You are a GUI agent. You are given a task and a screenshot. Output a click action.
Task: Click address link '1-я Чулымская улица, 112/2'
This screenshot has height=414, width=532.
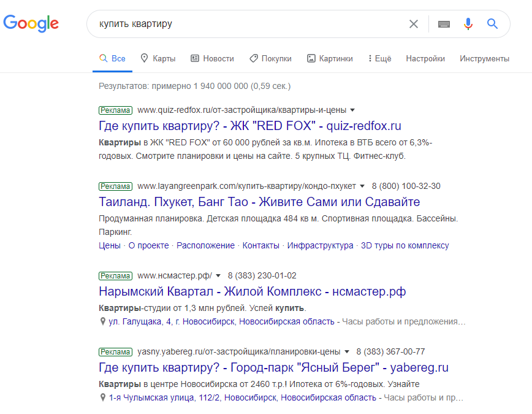click(x=243, y=397)
